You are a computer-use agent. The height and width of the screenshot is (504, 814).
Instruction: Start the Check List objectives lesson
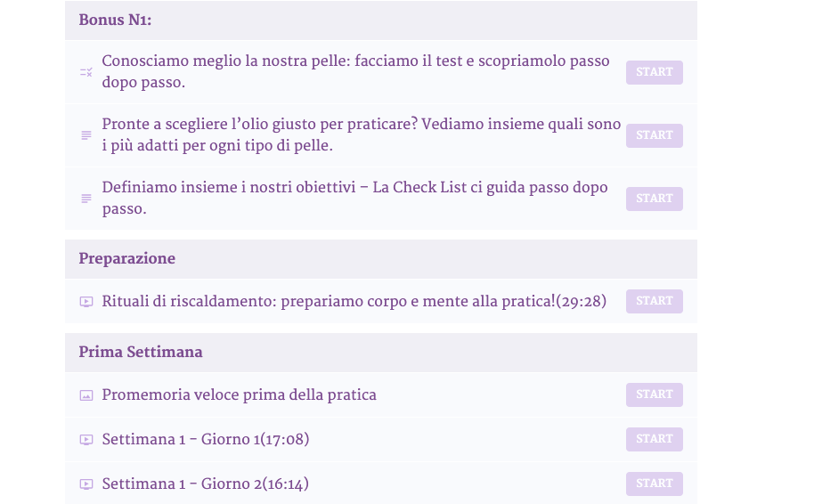pyautogui.click(x=654, y=199)
